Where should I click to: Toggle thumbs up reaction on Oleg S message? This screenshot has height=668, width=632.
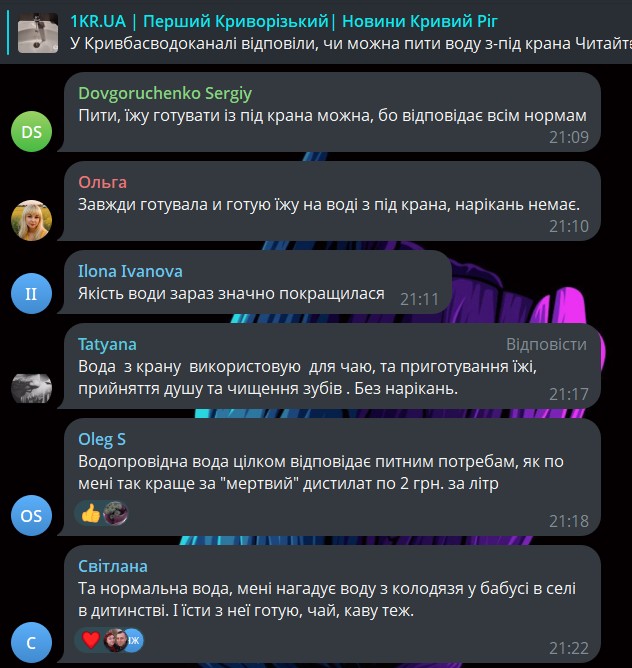click(x=91, y=513)
